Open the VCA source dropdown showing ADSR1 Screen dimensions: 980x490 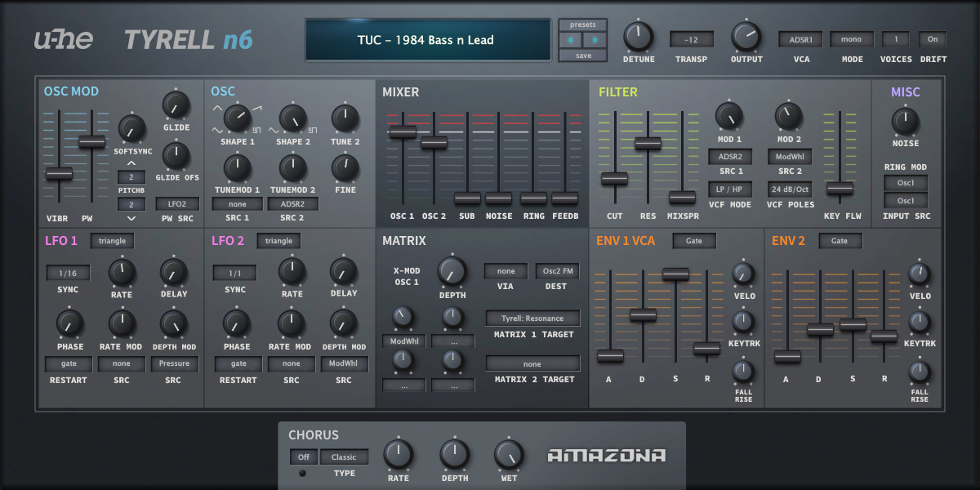[x=800, y=38]
